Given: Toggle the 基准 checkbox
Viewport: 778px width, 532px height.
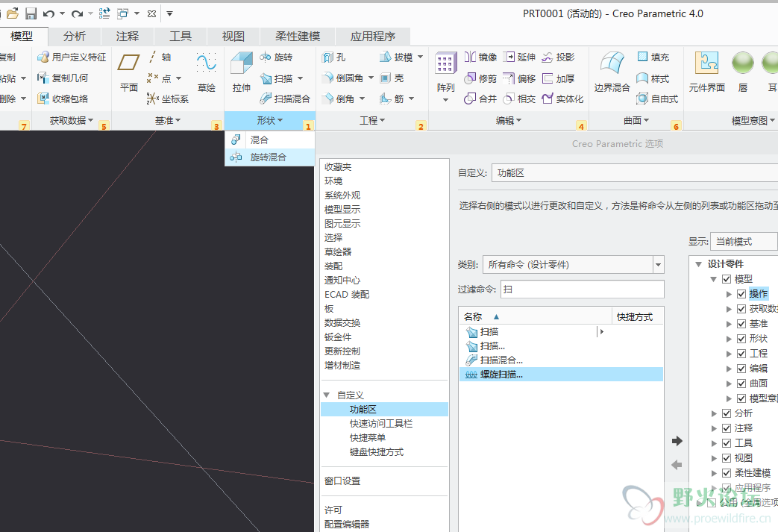Looking at the screenshot, I should tap(741, 324).
